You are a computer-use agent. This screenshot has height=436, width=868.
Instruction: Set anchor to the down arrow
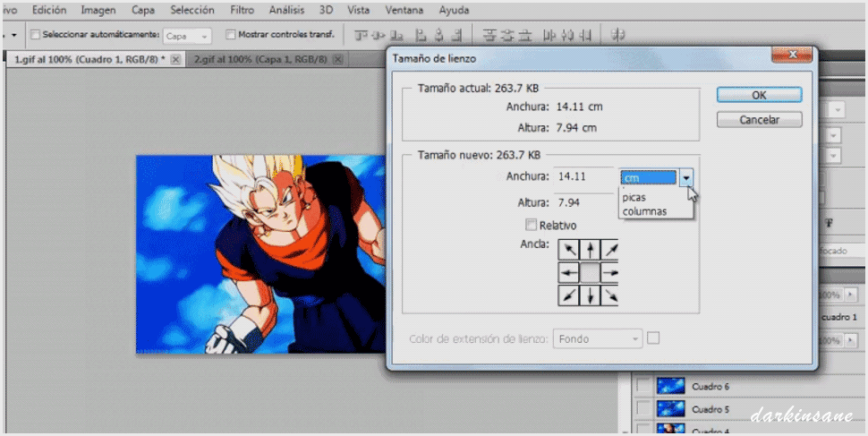coord(590,295)
